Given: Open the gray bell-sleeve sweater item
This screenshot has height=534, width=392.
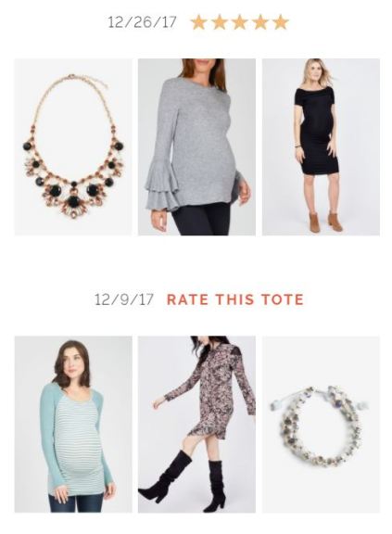Looking at the screenshot, I should tap(196, 146).
